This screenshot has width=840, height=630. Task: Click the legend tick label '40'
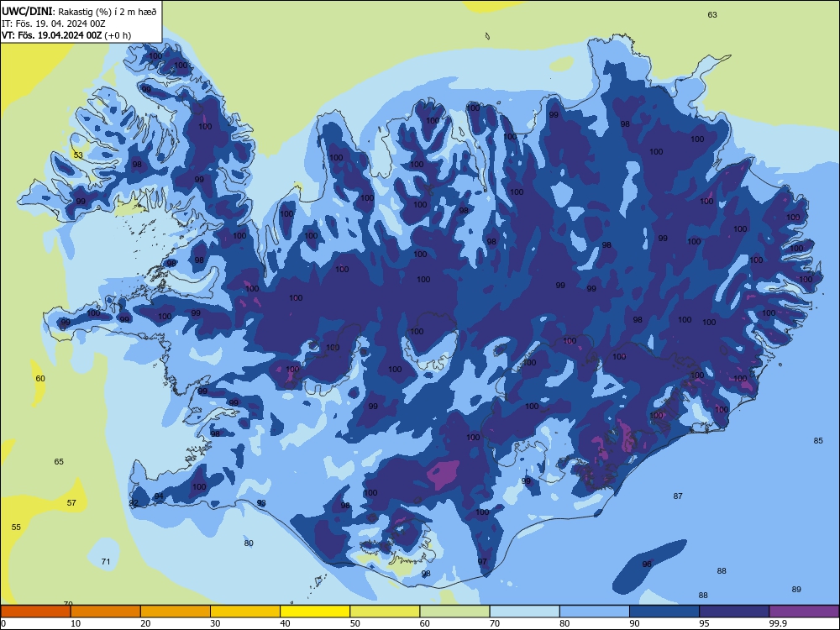coord(285,623)
